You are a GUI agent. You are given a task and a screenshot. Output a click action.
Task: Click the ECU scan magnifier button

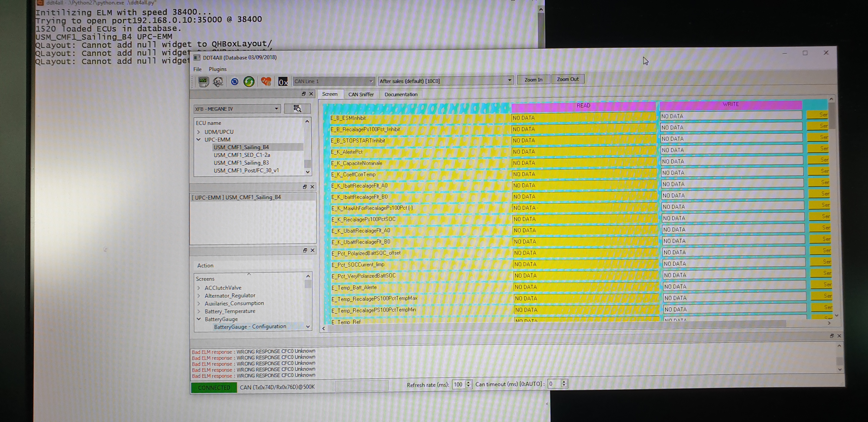[297, 109]
